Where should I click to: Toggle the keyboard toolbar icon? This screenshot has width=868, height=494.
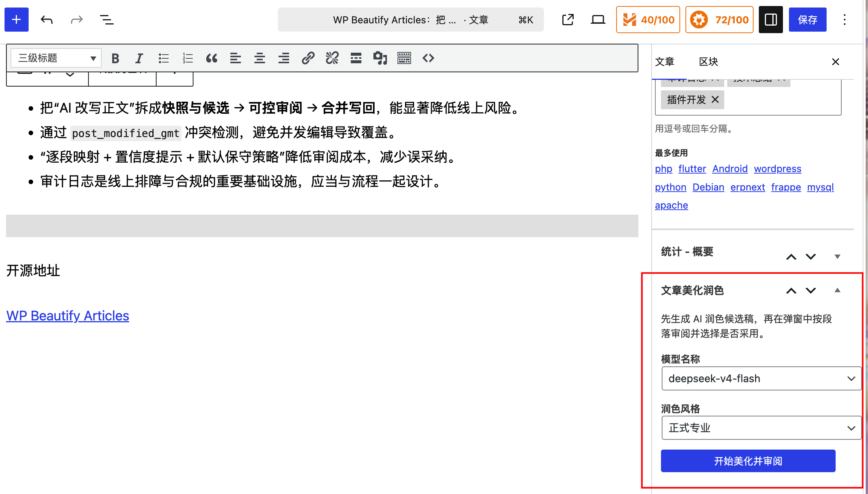tap(404, 58)
